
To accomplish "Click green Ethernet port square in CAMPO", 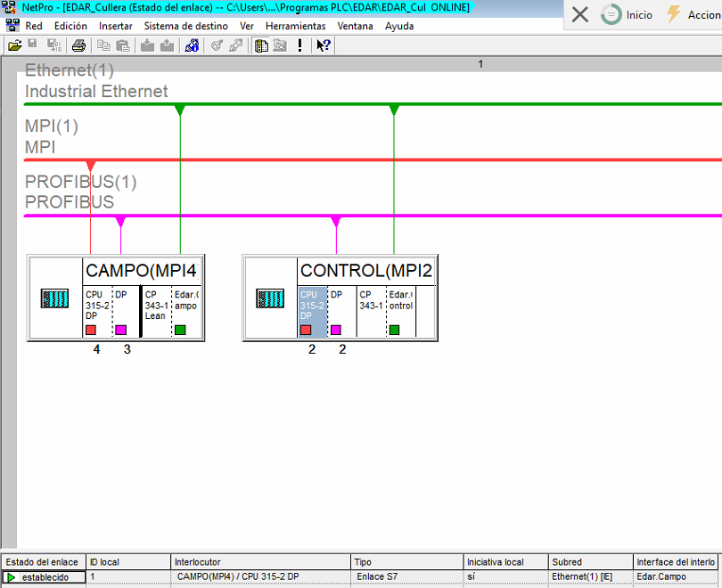I will [180, 330].
